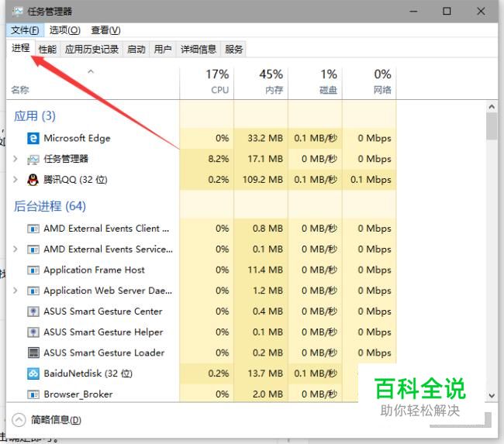
Task: Sort by the 名称 column header
Action: click(x=20, y=90)
